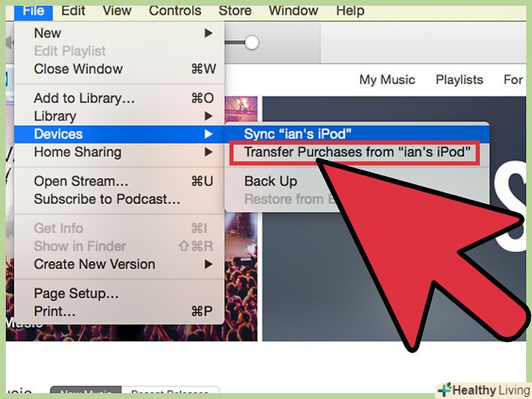Select Transfer Purchases from "ian's iPod"
532x399 pixels.
(x=357, y=152)
